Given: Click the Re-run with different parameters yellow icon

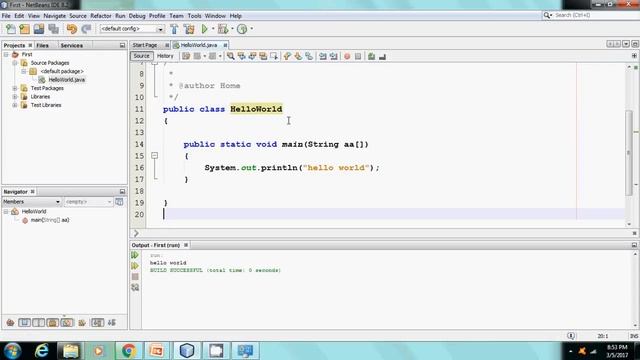Looking at the screenshot, I should [135, 266].
